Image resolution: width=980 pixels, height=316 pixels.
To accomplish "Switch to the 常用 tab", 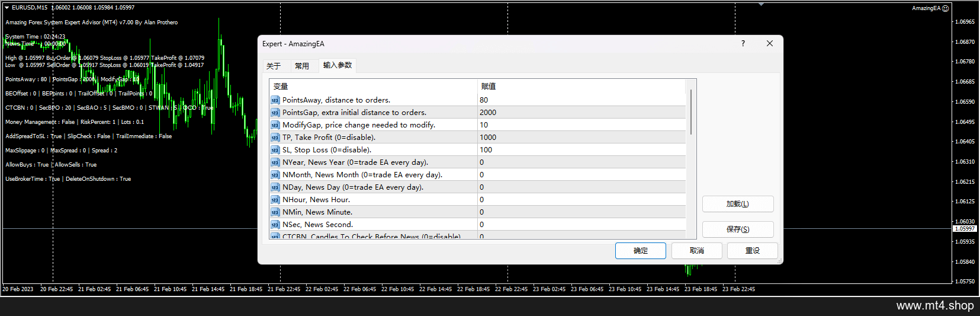I will pos(302,66).
